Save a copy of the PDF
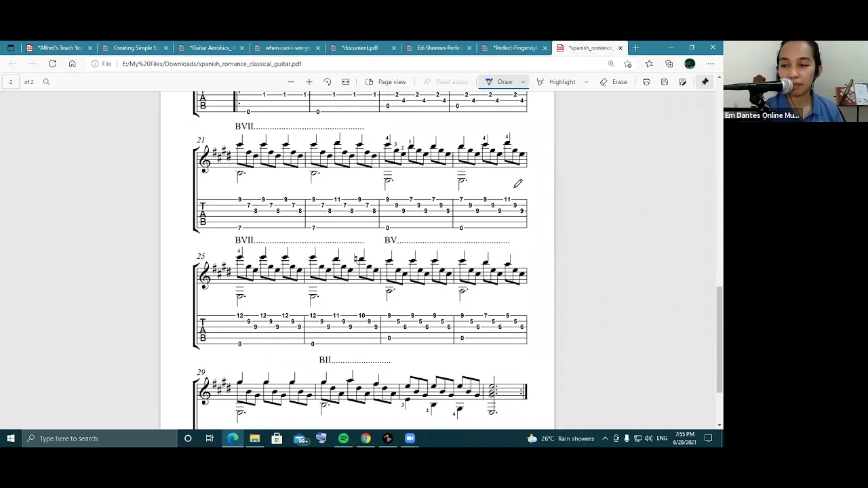The image size is (868, 488). 683,82
